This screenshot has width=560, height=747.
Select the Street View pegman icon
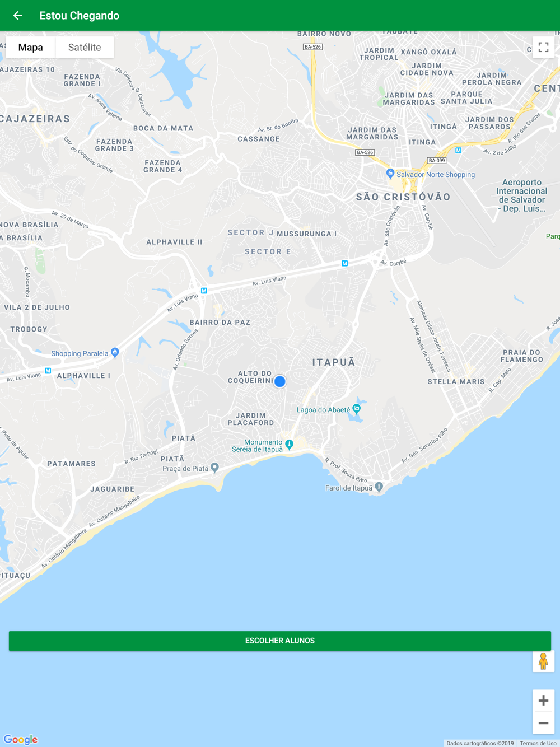[543, 661]
